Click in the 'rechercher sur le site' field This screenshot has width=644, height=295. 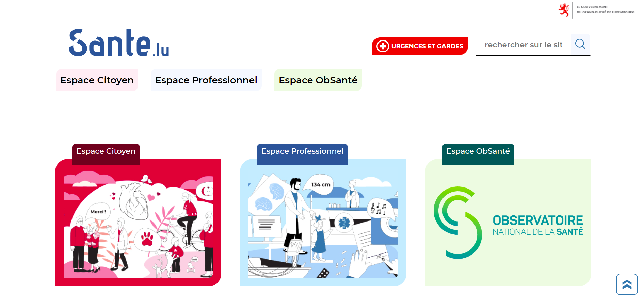click(x=523, y=45)
